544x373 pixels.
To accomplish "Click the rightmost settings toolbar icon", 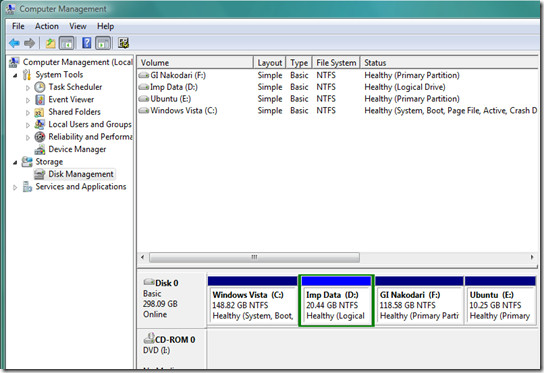I will coord(123,43).
